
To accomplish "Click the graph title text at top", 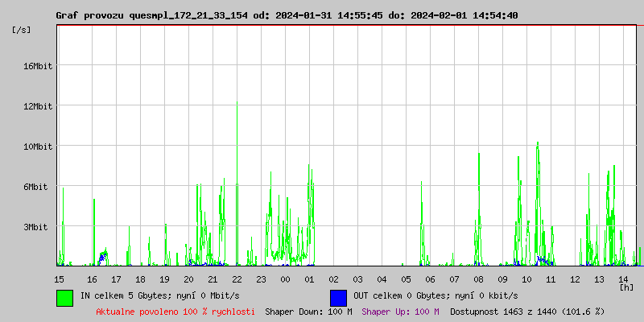I will click(x=287, y=15).
